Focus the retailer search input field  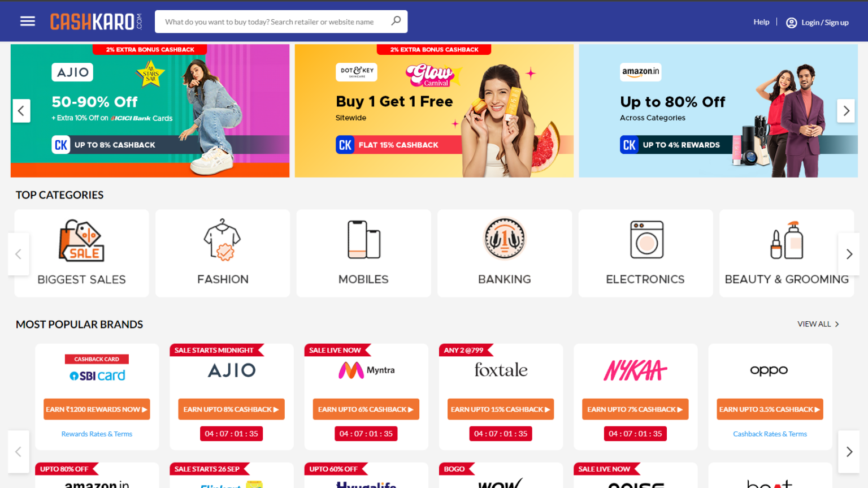click(x=272, y=21)
